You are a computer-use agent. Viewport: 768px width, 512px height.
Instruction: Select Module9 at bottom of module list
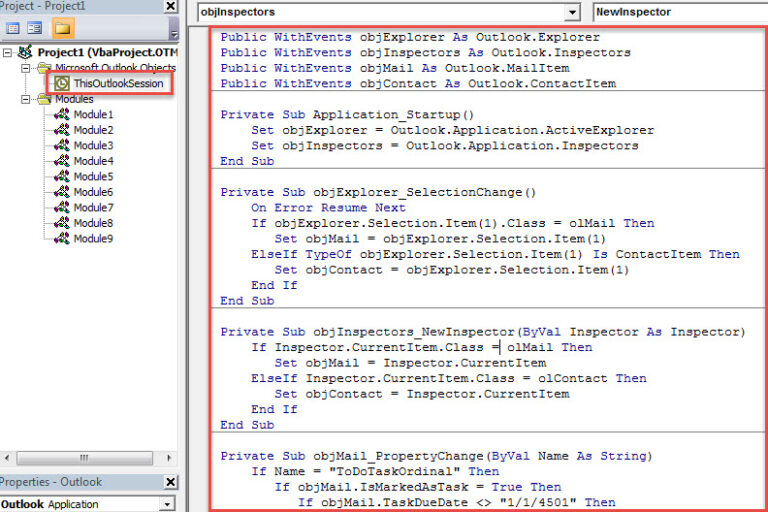[x=93, y=238]
